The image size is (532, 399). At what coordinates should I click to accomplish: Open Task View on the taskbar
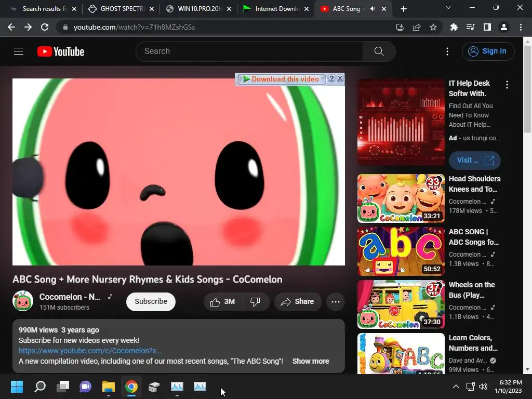coord(63,387)
